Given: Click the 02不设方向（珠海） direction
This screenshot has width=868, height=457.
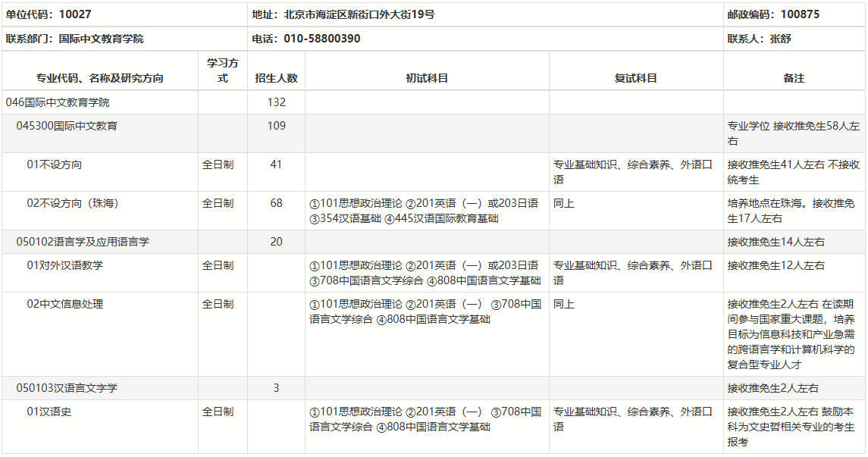Looking at the screenshot, I should point(73,203).
